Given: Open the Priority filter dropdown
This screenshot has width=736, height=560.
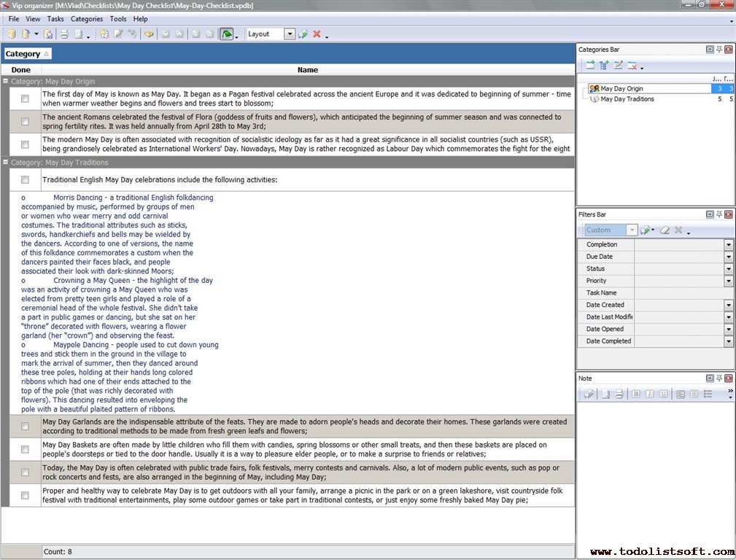Looking at the screenshot, I should [728, 281].
